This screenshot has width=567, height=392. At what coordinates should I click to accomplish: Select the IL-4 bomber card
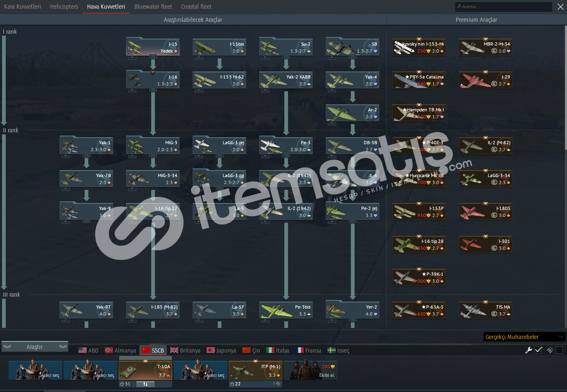(353, 179)
